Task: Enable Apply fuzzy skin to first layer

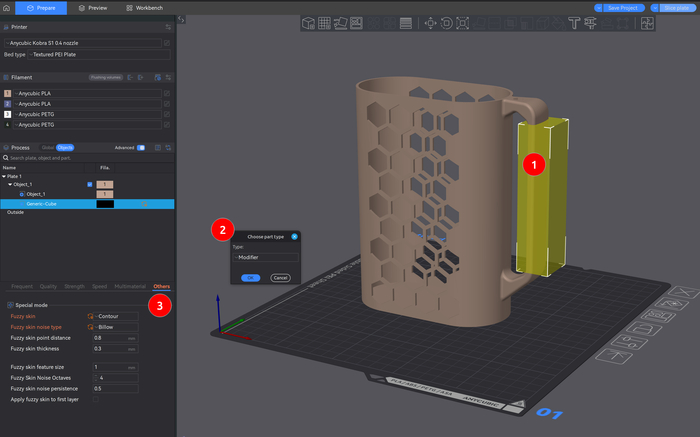Action: pyautogui.click(x=98, y=399)
